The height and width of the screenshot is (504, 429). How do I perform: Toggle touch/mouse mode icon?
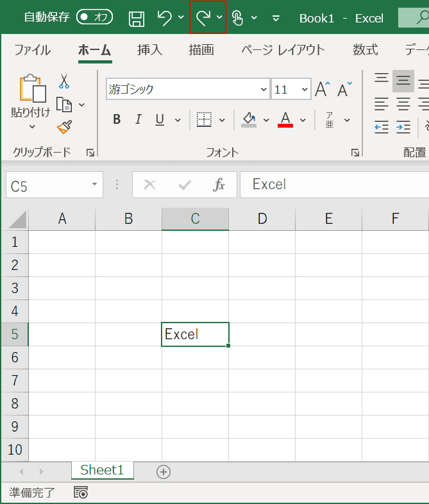click(237, 18)
